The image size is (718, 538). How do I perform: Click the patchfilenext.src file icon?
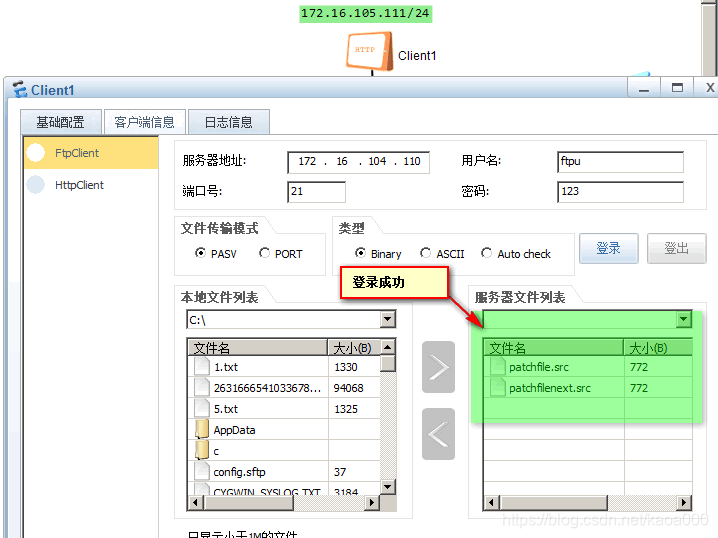497,388
